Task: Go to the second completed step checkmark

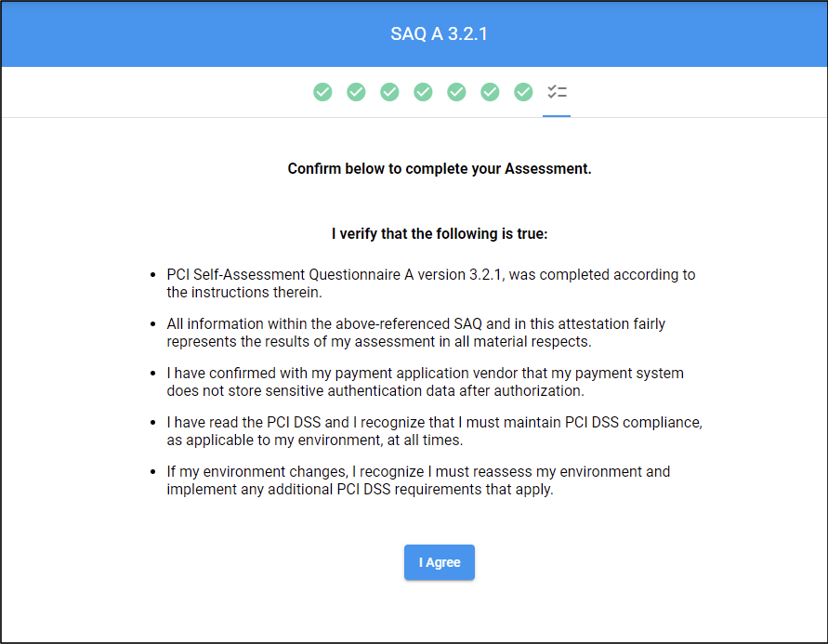Action: (x=356, y=92)
